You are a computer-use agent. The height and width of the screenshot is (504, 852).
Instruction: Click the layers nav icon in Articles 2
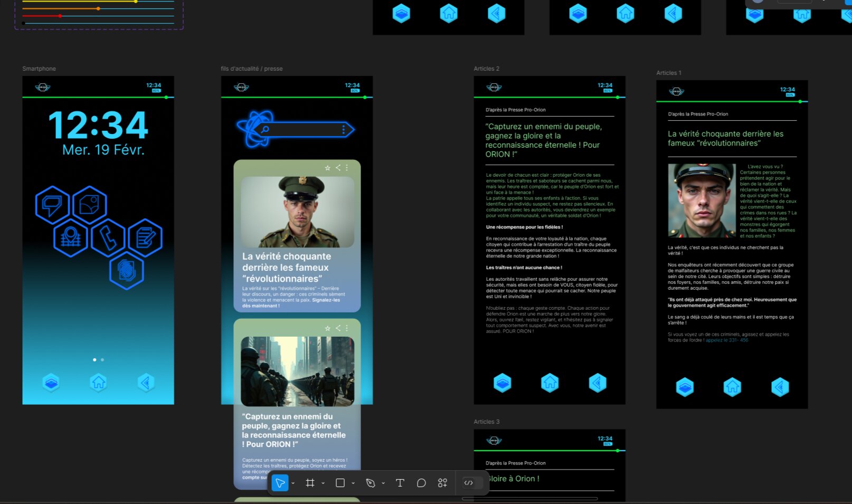(x=503, y=383)
